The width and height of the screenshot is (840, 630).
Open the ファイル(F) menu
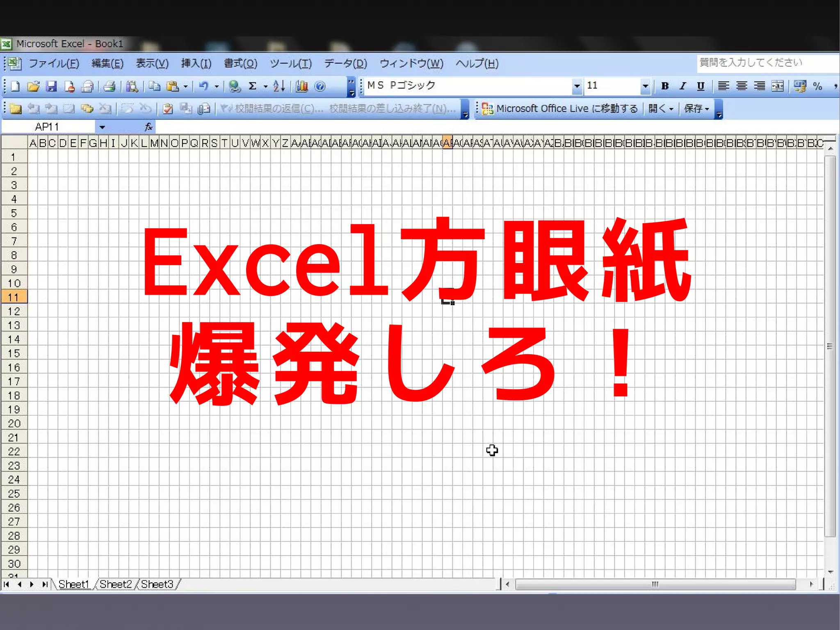(54, 63)
